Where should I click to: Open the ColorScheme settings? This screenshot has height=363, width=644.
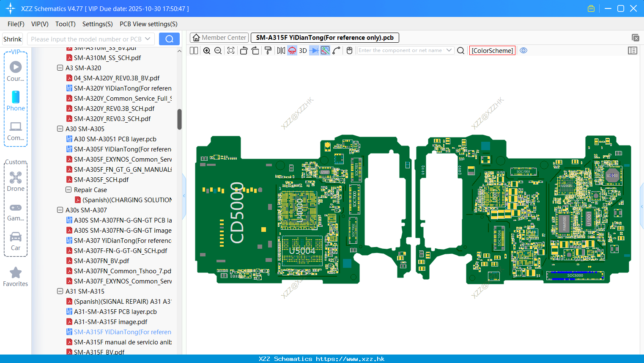click(492, 50)
